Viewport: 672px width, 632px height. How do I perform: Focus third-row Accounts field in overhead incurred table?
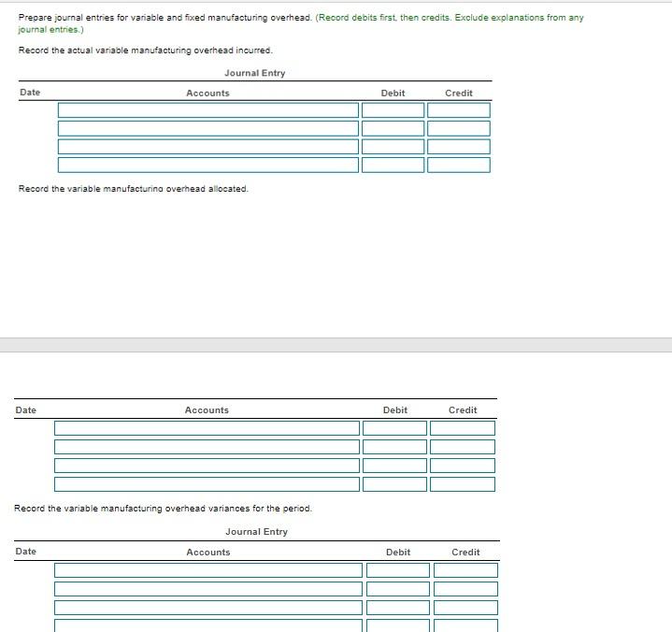(x=208, y=147)
